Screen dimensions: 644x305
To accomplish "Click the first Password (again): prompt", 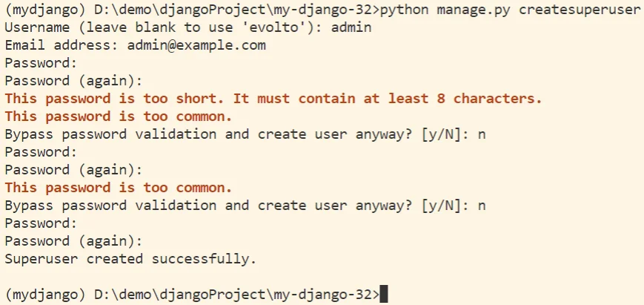I will pos(73,81).
